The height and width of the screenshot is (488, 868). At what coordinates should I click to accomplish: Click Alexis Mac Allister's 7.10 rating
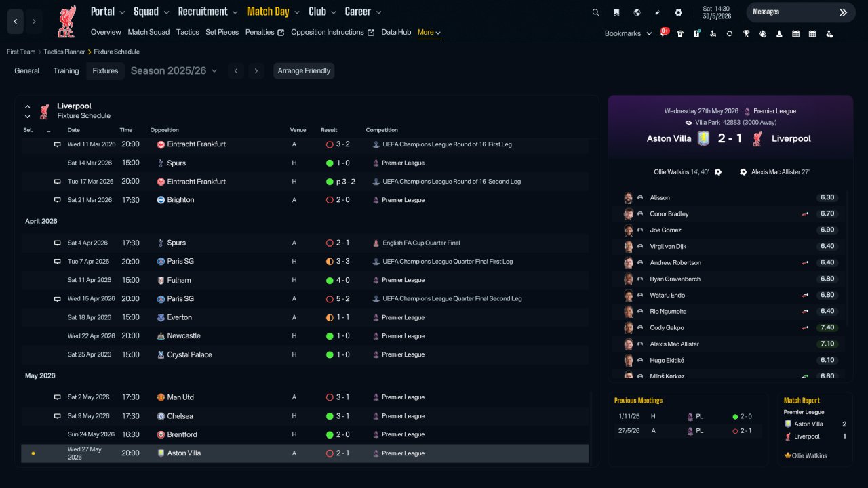click(x=827, y=344)
